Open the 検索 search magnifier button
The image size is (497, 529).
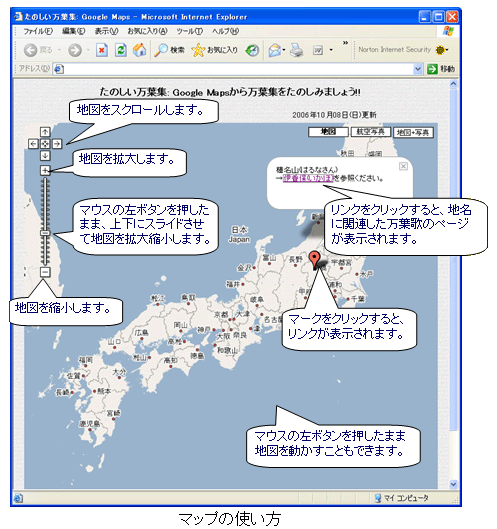[x=169, y=50]
